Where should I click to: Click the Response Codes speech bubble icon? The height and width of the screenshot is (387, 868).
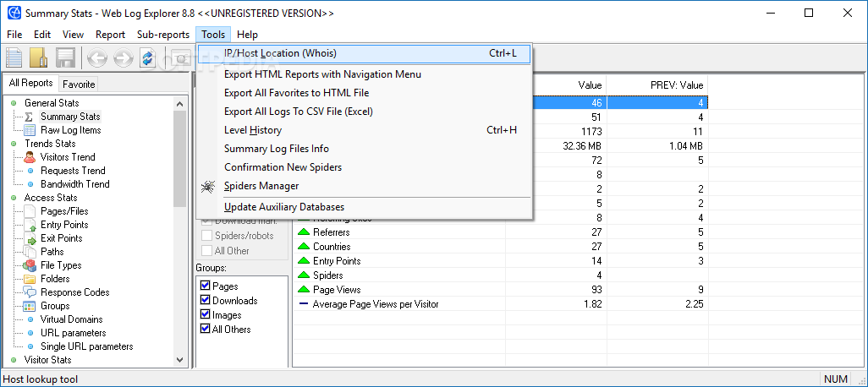coord(30,292)
